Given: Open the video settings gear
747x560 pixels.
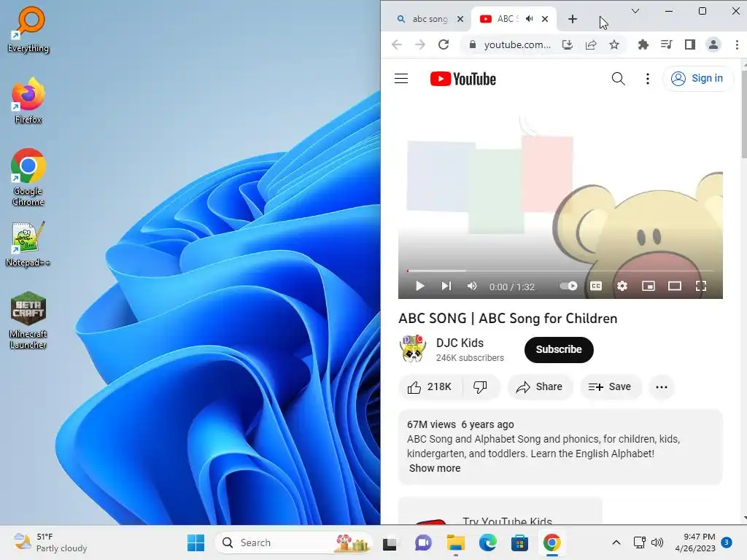Looking at the screenshot, I should pyautogui.click(x=622, y=286).
